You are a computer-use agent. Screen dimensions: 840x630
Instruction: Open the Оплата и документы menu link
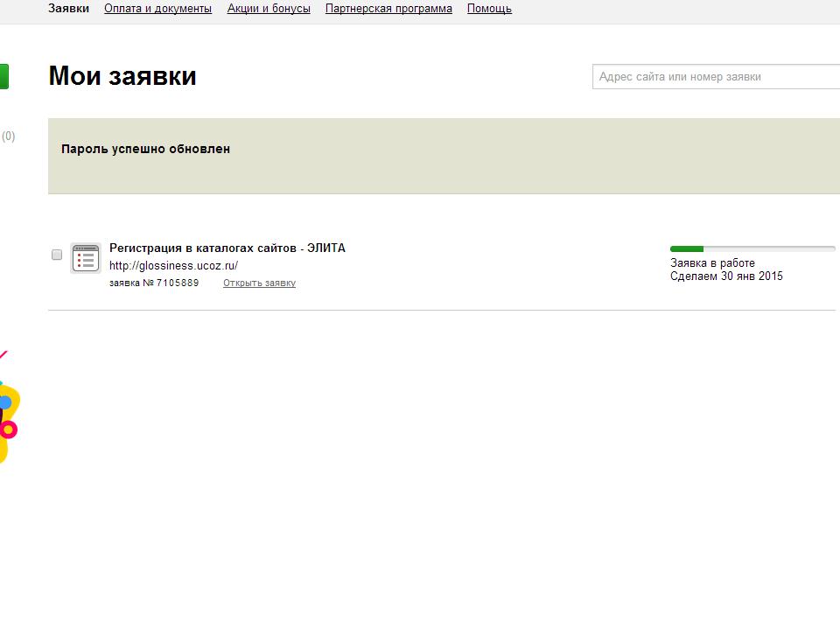[x=158, y=9]
